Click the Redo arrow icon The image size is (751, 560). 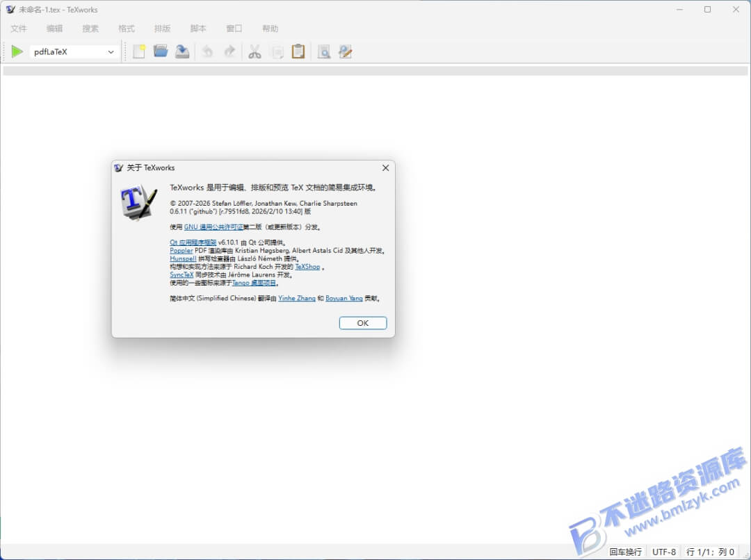230,51
